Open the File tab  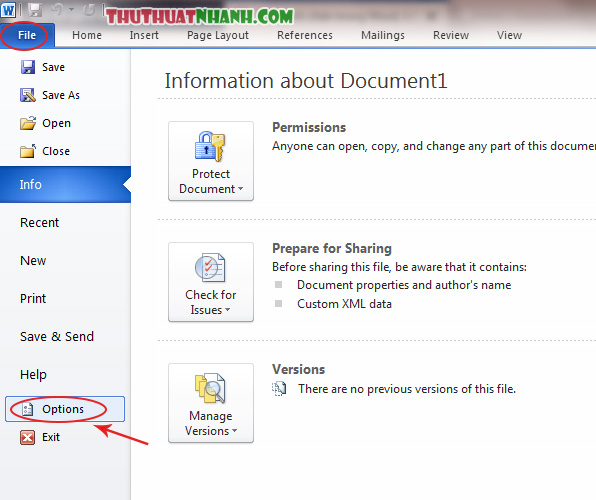27,35
